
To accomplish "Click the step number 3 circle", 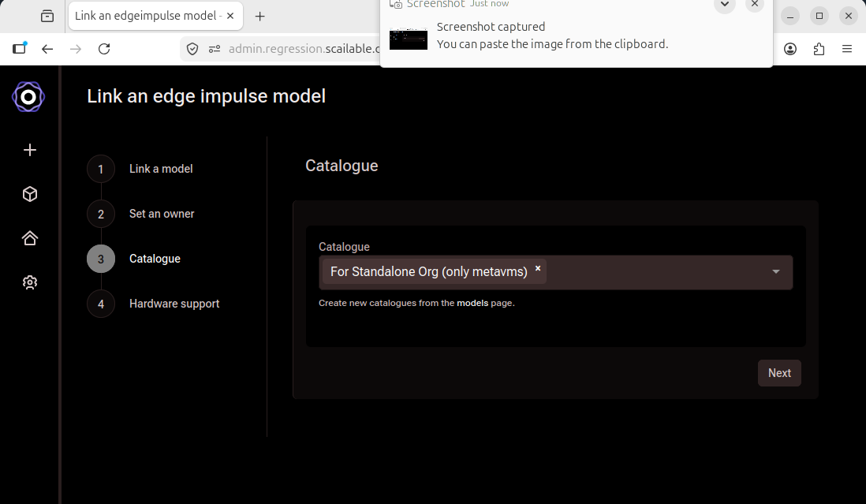I will (x=100, y=259).
